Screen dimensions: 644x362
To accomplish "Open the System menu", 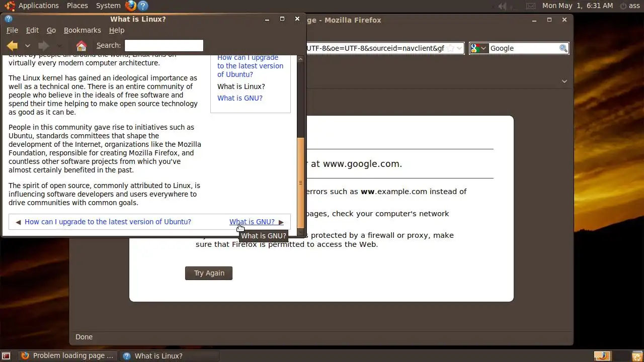I will point(108,6).
